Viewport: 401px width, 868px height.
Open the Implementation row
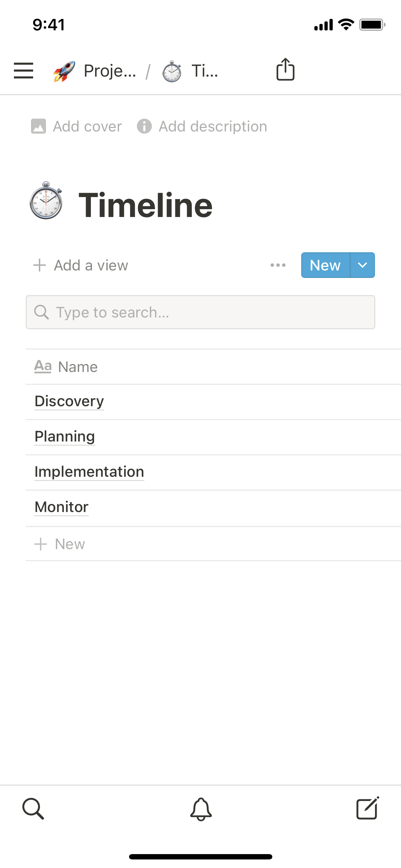point(89,472)
